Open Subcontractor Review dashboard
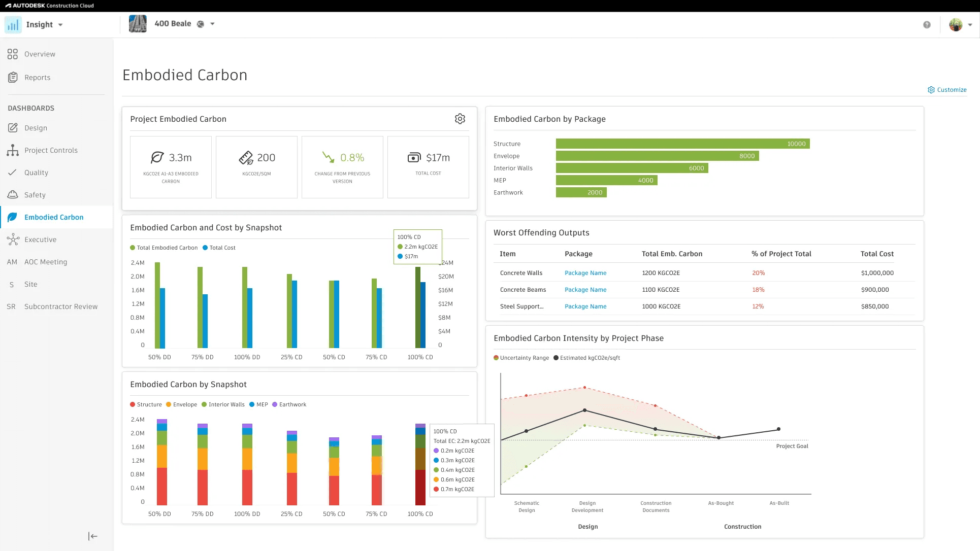980x551 pixels. pos(61,306)
